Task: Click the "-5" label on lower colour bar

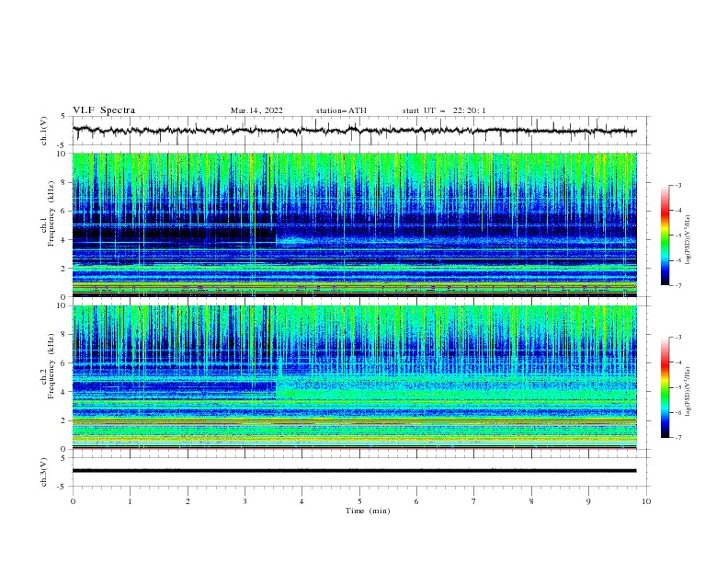Action: 678,387
